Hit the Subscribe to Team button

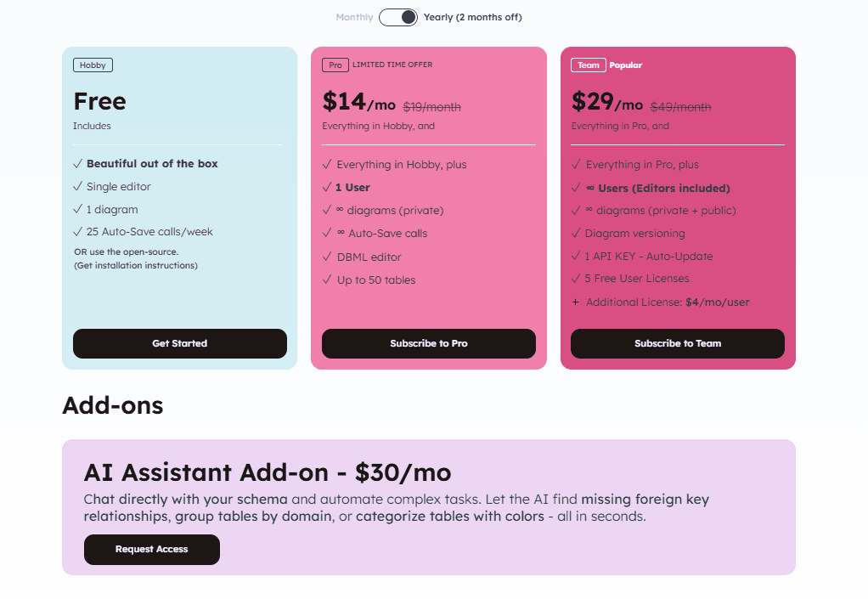(x=677, y=343)
